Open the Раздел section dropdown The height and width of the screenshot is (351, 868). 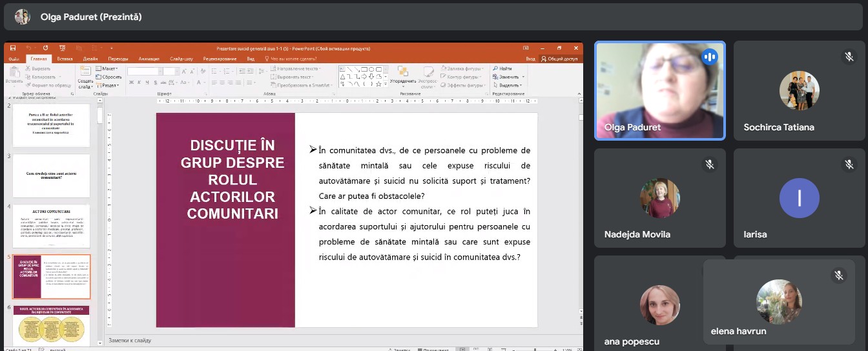(x=108, y=85)
